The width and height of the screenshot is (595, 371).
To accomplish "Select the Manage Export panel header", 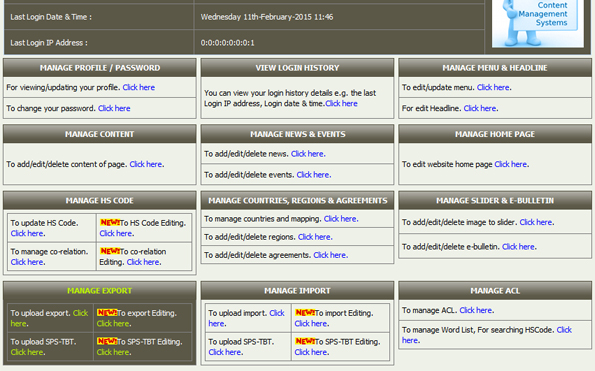I will 99,291.
